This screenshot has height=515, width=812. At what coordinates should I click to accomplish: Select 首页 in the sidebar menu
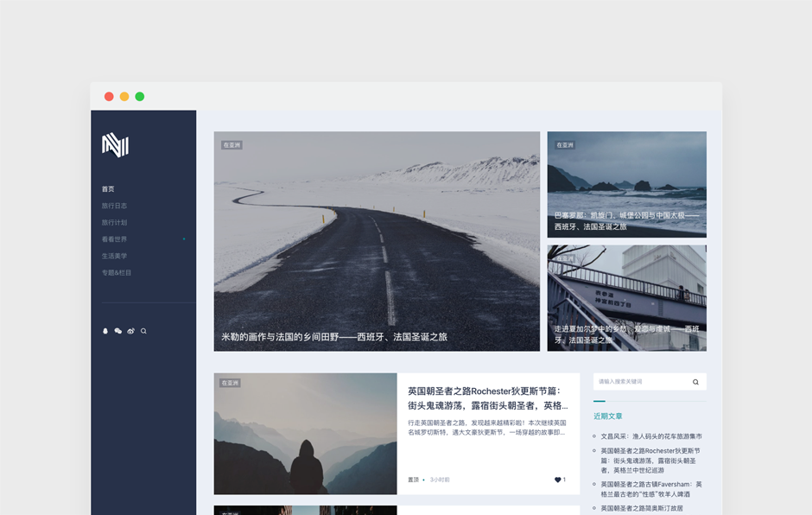108,189
